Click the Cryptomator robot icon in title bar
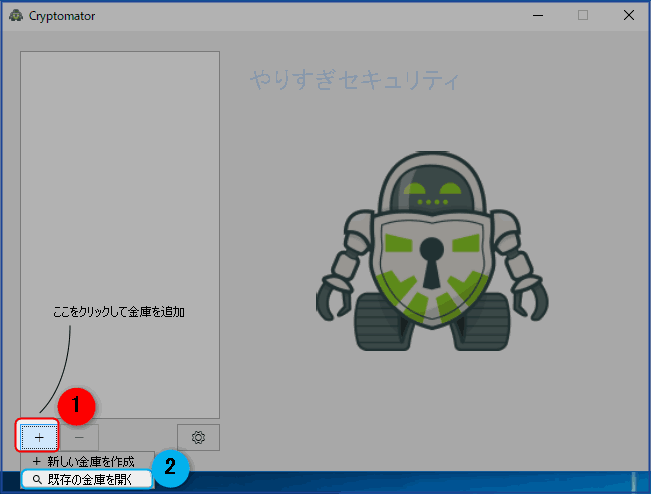 pos(16,16)
